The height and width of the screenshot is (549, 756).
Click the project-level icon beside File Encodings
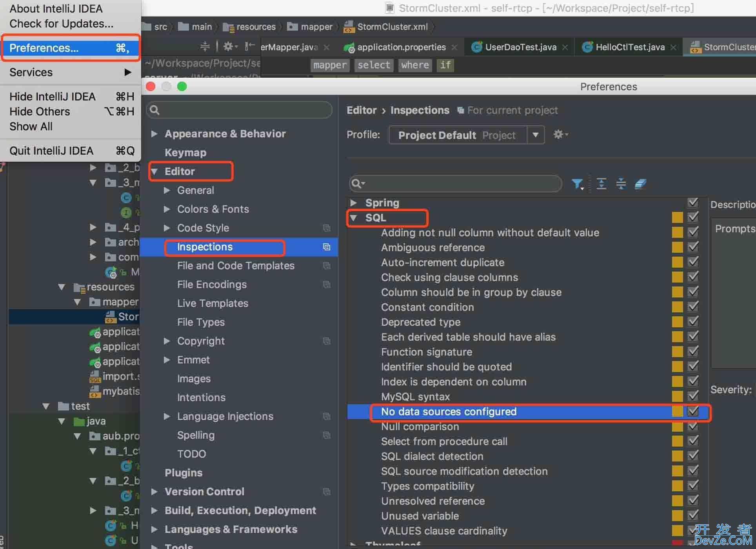tap(326, 285)
